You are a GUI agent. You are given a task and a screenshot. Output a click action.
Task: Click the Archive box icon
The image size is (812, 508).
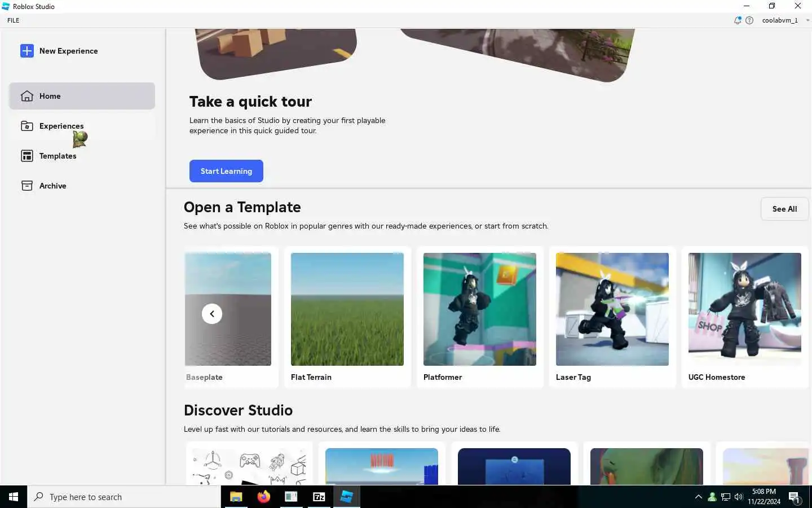click(x=27, y=186)
